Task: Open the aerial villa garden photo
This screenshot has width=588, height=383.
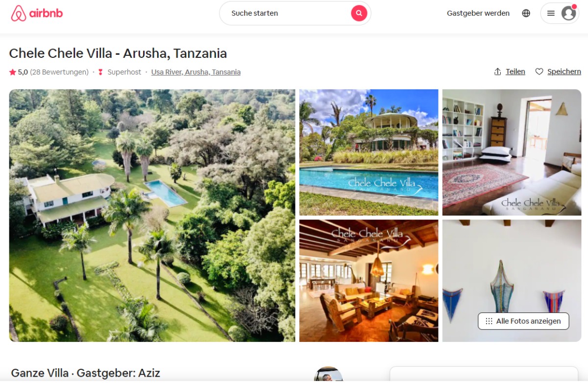Action: (152, 215)
